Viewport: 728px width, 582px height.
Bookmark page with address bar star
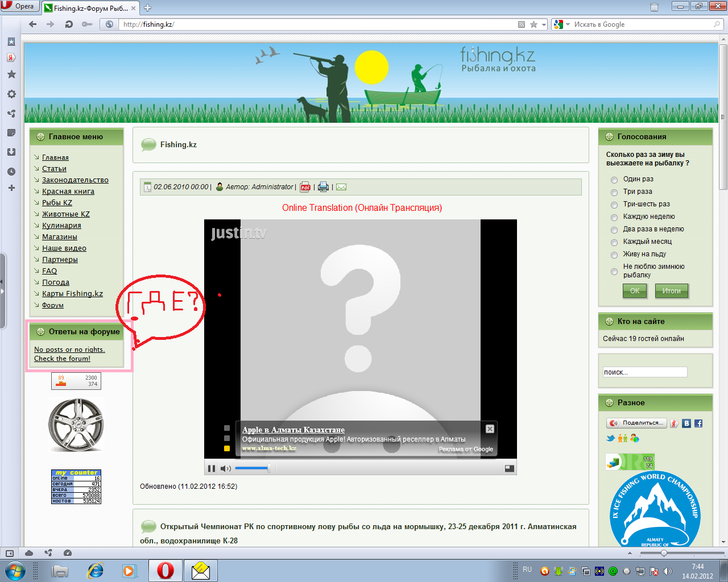[x=533, y=24]
